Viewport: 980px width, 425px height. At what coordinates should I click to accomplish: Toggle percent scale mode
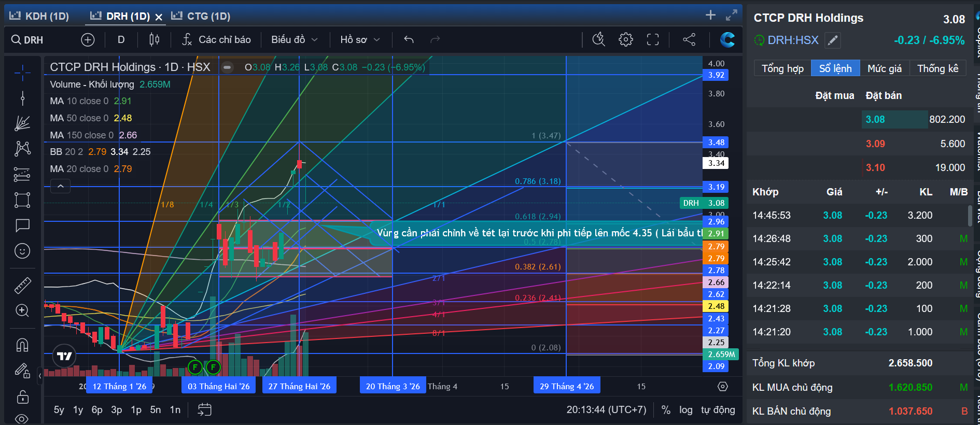pos(666,410)
